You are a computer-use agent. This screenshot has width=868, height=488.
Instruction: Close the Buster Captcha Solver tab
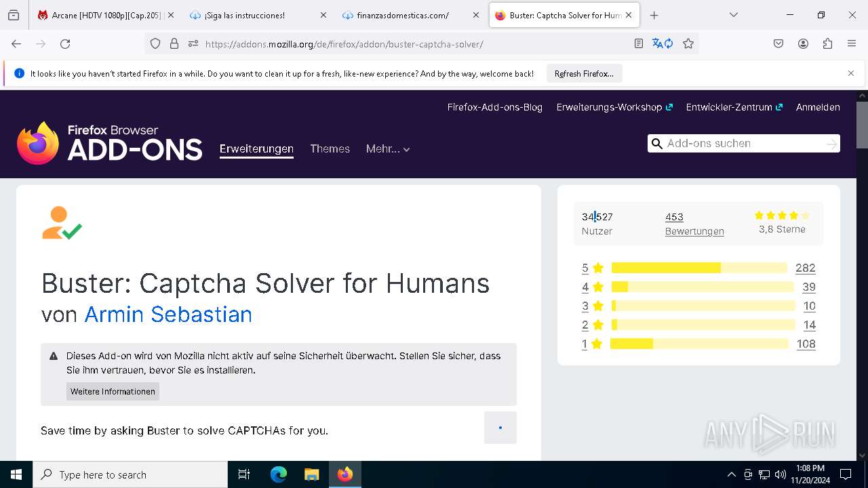[629, 15]
